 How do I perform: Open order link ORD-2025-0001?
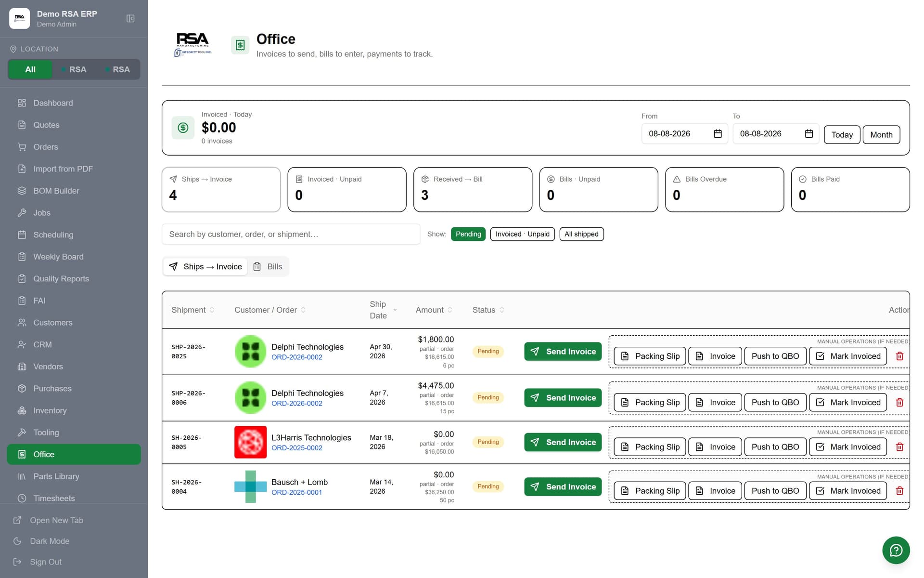point(297,492)
